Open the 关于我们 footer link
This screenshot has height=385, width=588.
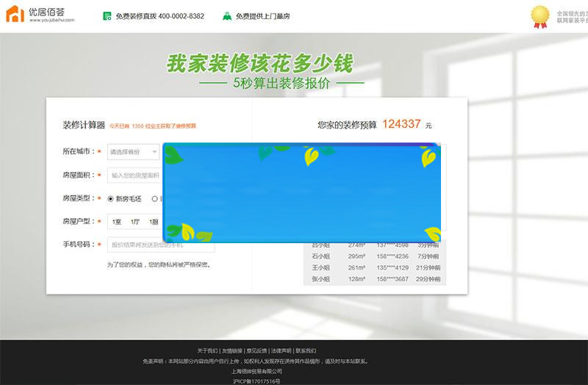pos(207,350)
